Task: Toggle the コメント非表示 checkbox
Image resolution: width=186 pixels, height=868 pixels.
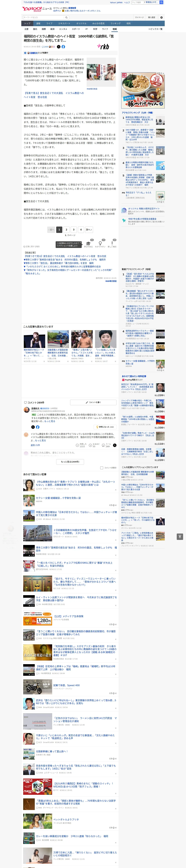Action: [102, 468]
